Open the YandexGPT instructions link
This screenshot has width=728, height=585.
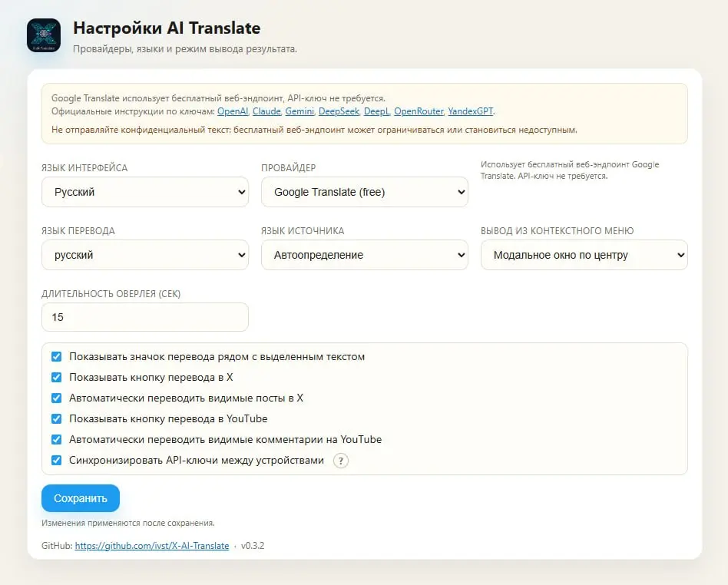[x=470, y=111]
